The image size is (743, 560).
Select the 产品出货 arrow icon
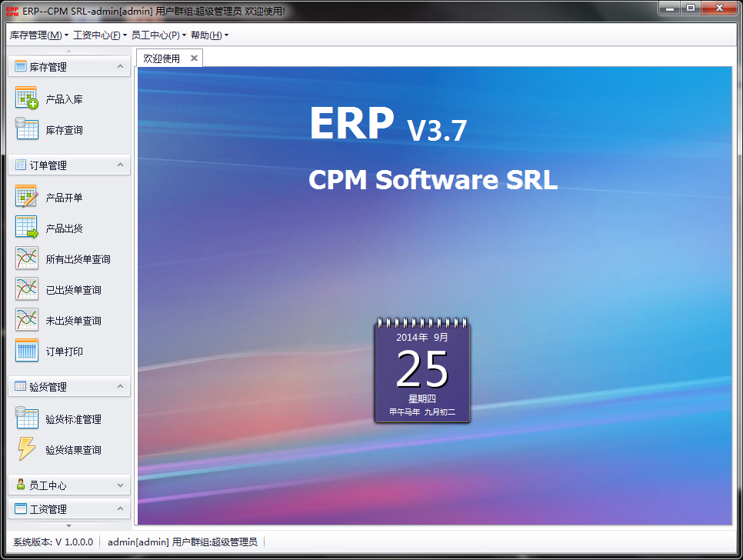point(26,228)
